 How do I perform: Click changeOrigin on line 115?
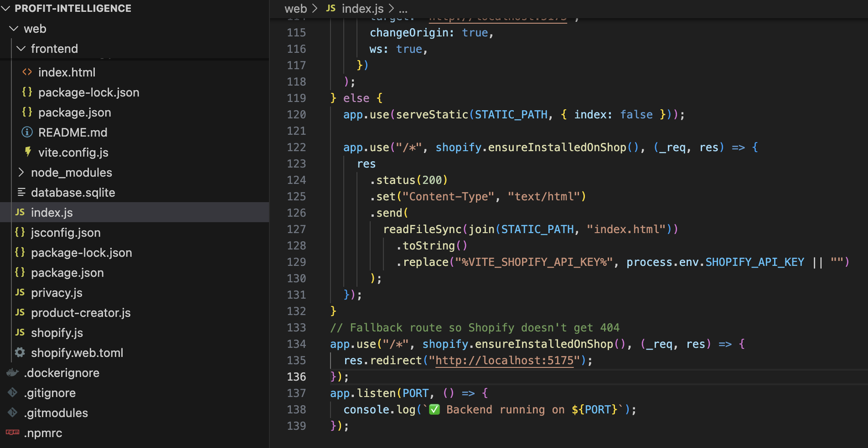tap(409, 33)
